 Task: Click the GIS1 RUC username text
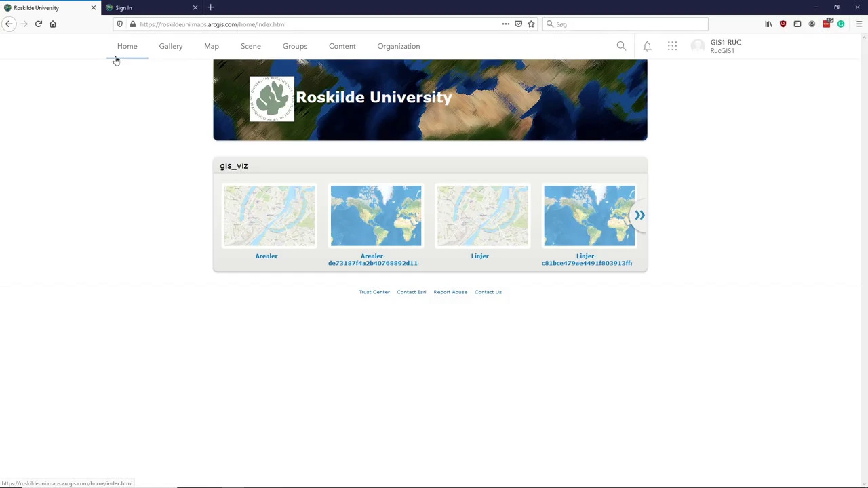(726, 42)
